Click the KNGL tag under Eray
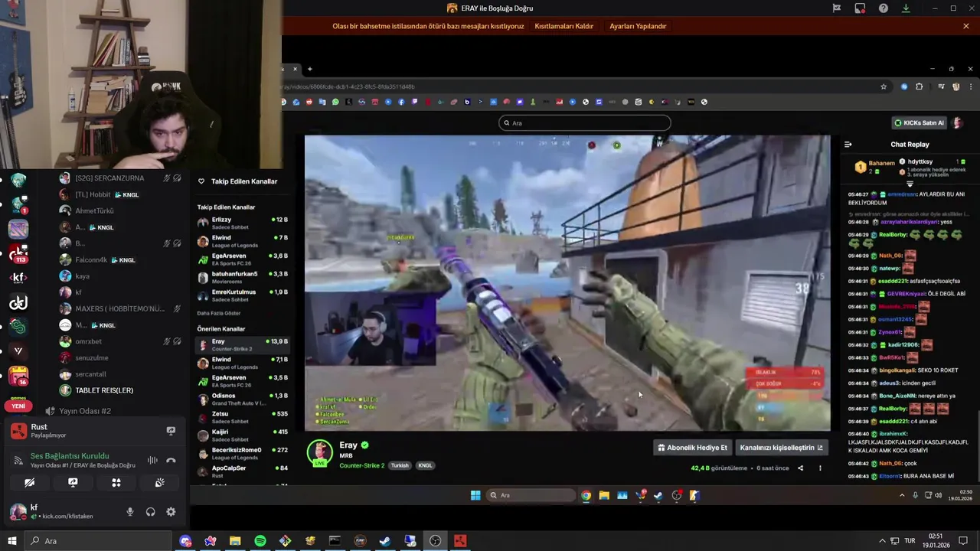The height and width of the screenshot is (551, 980). tap(425, 465)
